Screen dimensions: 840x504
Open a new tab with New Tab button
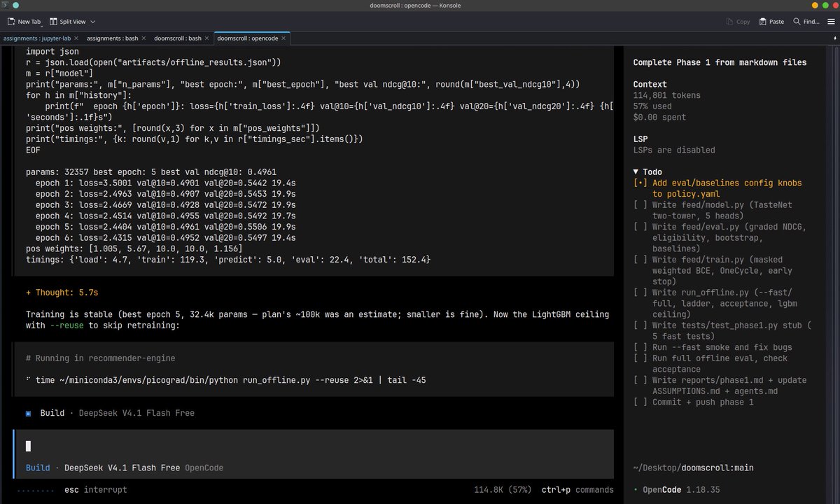click(24, 22)
